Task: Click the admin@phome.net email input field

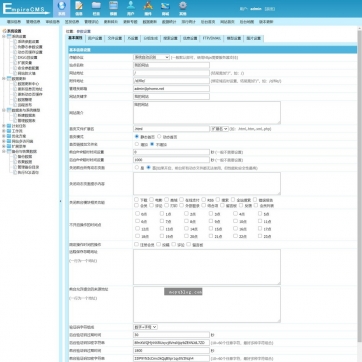Action: [x=171, y=89]
